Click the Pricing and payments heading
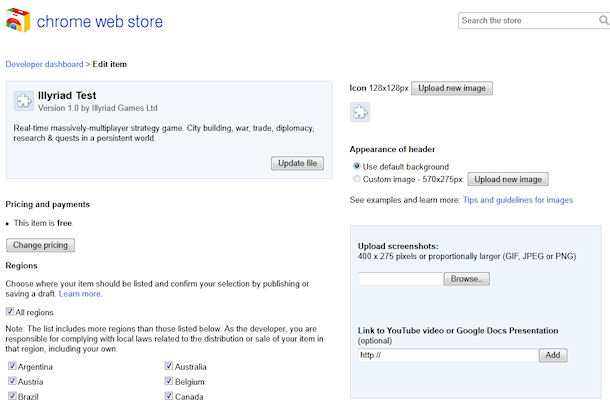Image resolution: width=610 pixels, height=405 pixels. [x=47, y=204]
